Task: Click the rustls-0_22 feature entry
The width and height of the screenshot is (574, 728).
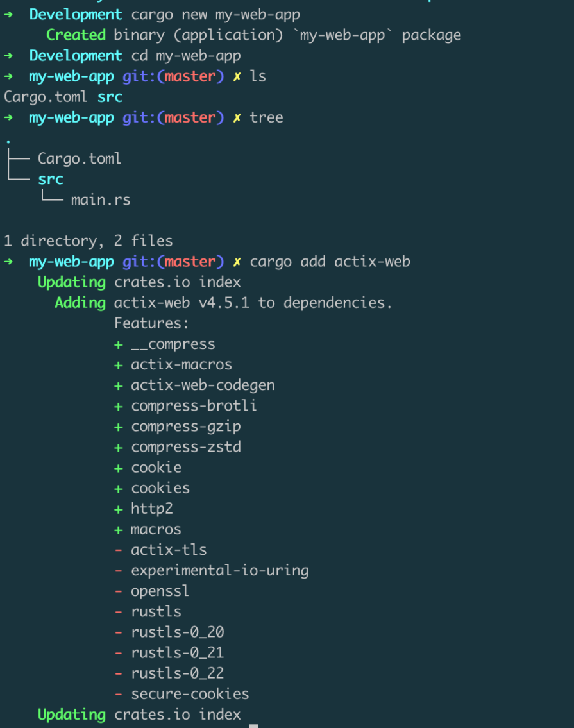Action: (177, 673)
